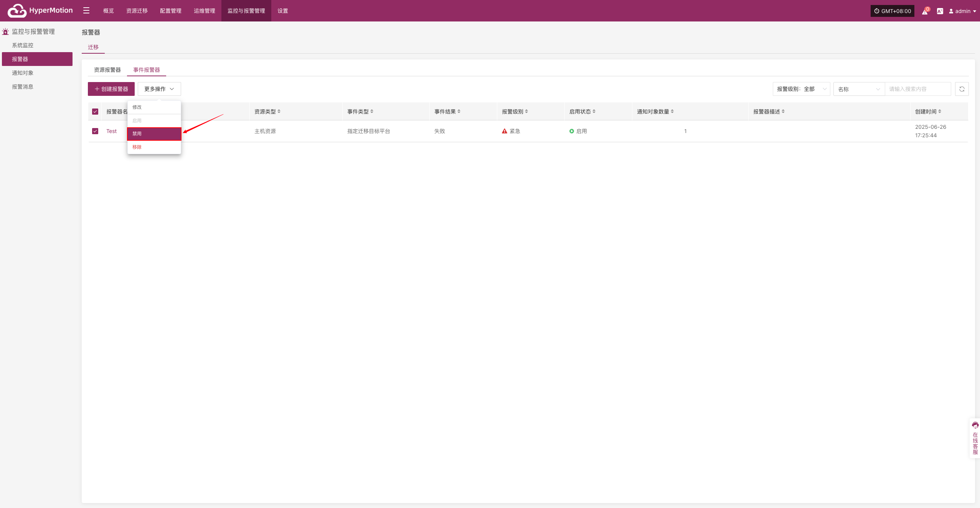The width and height of the screenshot is (980, 508).
Task: Click the 2025-06-26 creation time cell
Action: pyautogui.click(x=931, y=131)
